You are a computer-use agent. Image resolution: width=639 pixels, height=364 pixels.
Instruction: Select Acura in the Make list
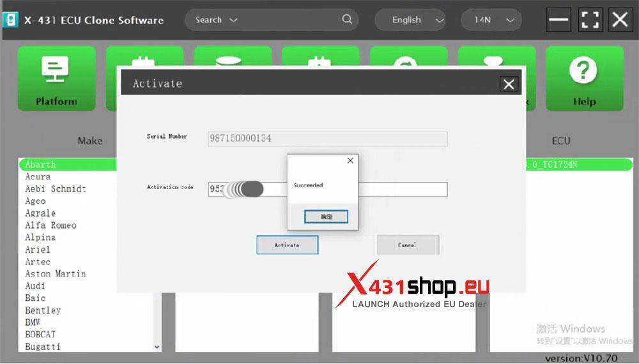(38, 177)
